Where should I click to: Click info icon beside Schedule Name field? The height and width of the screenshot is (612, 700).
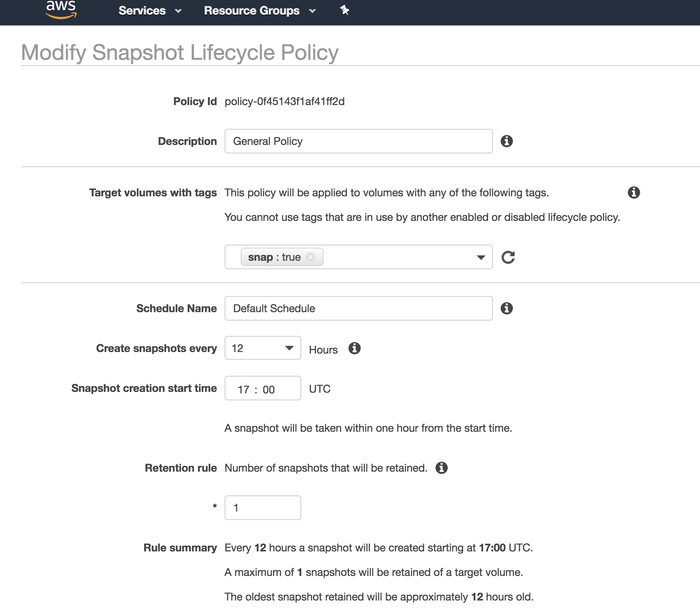point(506,308)
